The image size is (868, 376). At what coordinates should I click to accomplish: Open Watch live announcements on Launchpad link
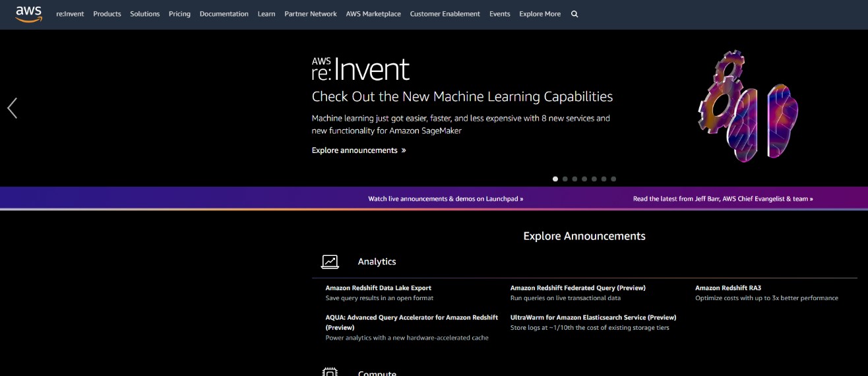point(446,199)
